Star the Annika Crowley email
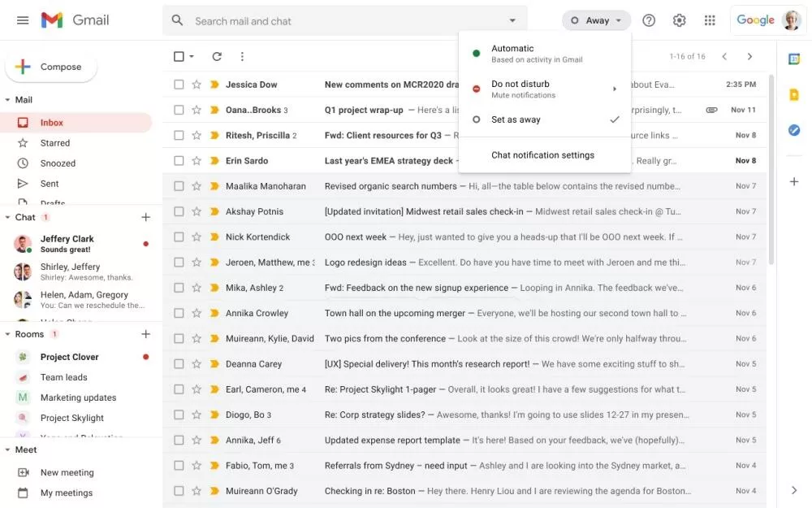This screenshot has height=508, width=812. coord(197,313)
